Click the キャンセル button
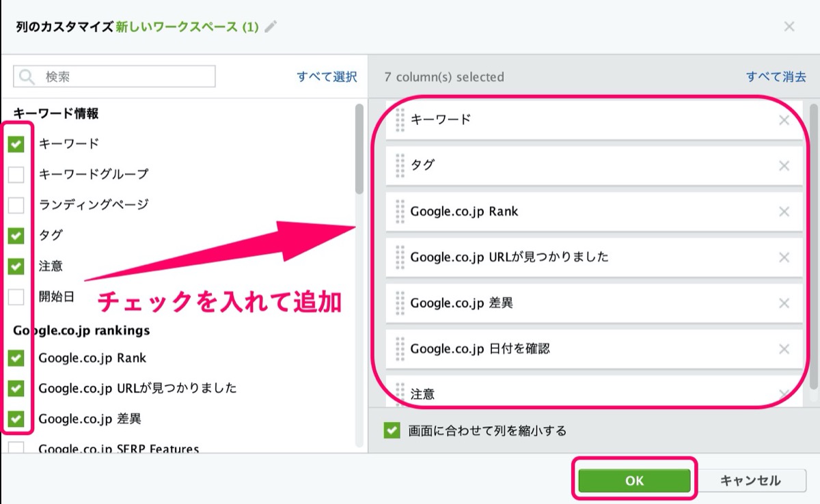Viewport: 820px width, 504px height. (x=750, y=481)
